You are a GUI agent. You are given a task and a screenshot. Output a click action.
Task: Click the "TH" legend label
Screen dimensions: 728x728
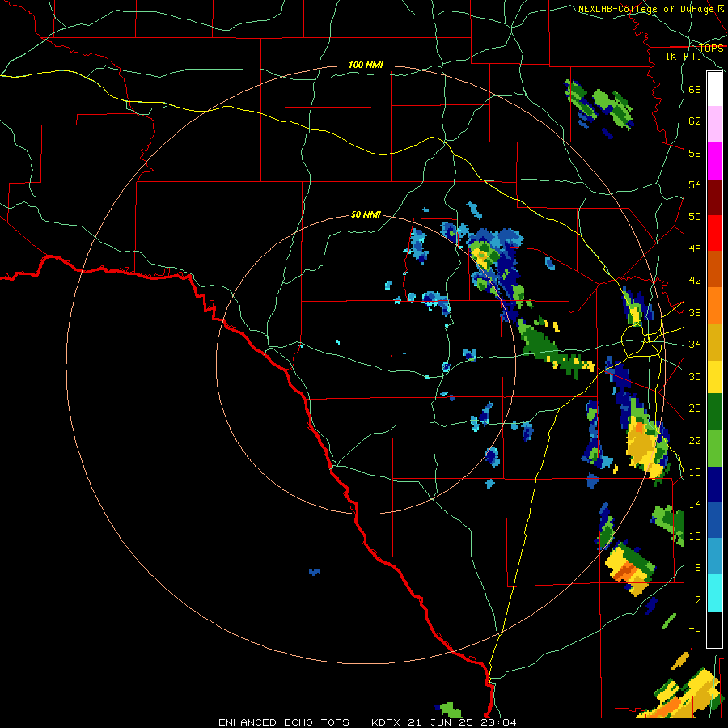695,632
